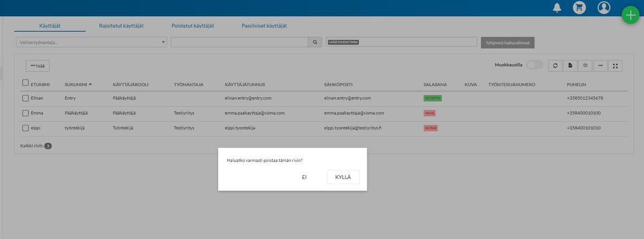Click the Salasana column header

[x=435, y=85]
